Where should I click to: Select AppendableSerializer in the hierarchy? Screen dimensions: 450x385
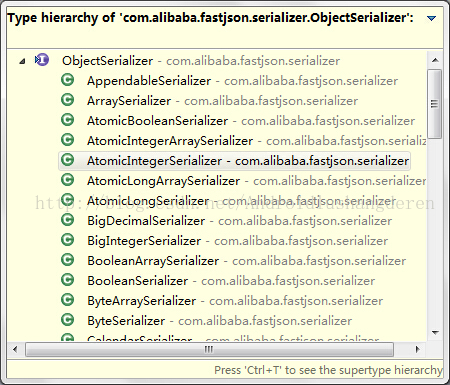(242, 81)
